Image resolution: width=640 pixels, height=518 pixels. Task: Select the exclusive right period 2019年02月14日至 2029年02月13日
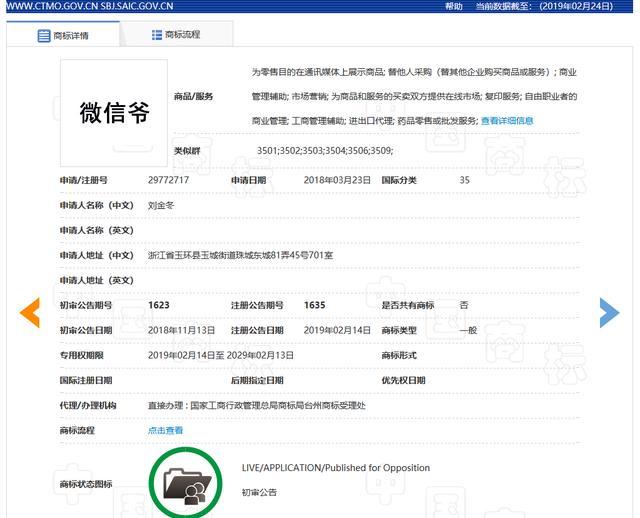coord(220,355)
